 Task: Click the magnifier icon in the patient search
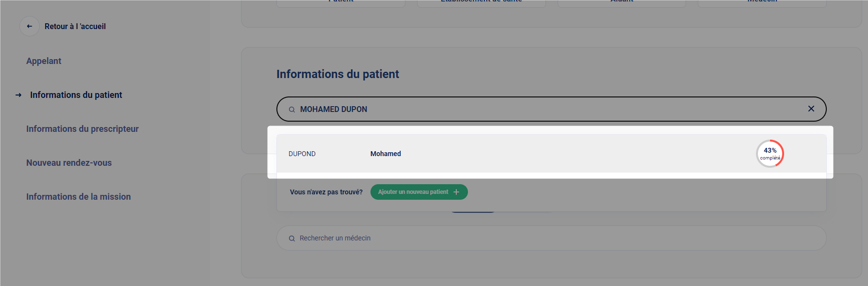tap(292, 110)
